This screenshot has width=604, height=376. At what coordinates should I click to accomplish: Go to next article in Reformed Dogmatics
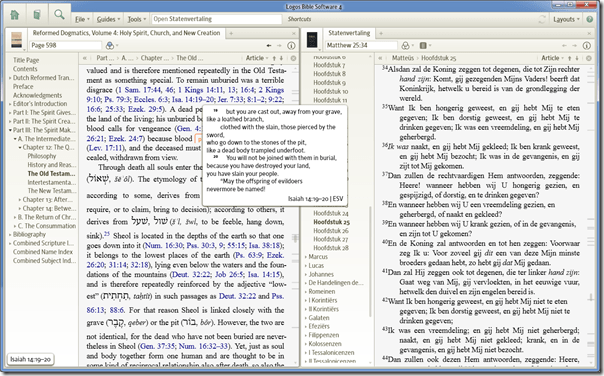[281, 58]
